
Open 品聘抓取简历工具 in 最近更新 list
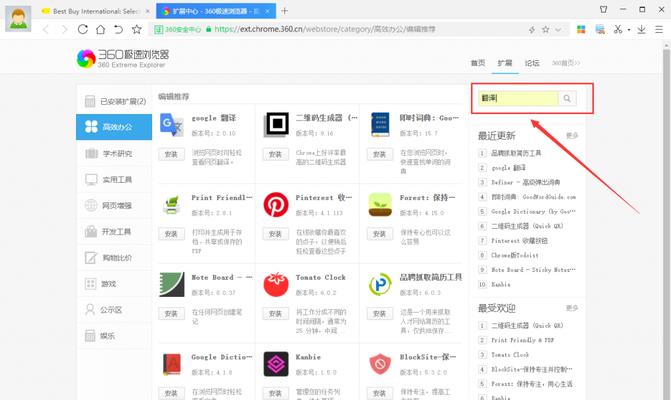tap(516, 153)
